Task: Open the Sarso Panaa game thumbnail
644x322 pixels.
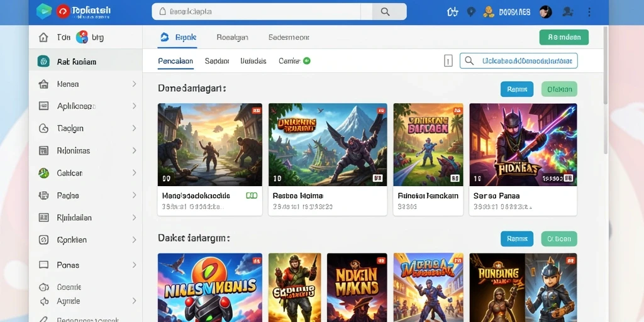Action: click(x=523, y=145)
